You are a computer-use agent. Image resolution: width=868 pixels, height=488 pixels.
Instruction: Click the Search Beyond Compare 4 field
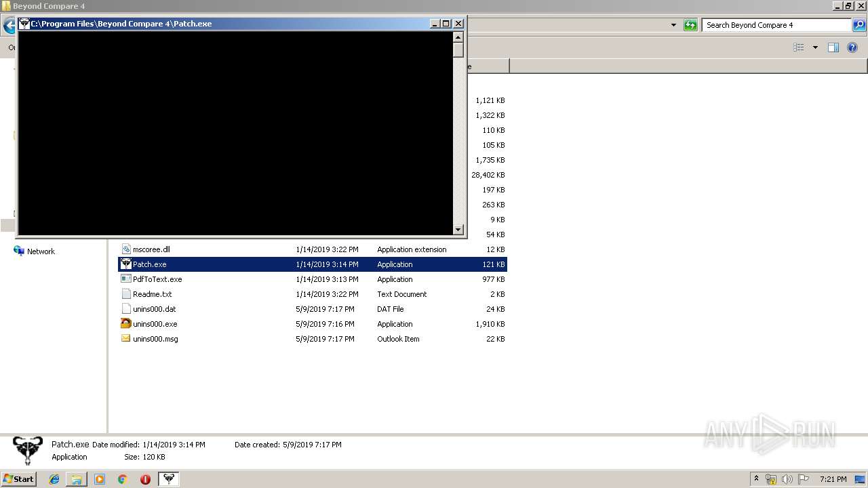point(776,25)
